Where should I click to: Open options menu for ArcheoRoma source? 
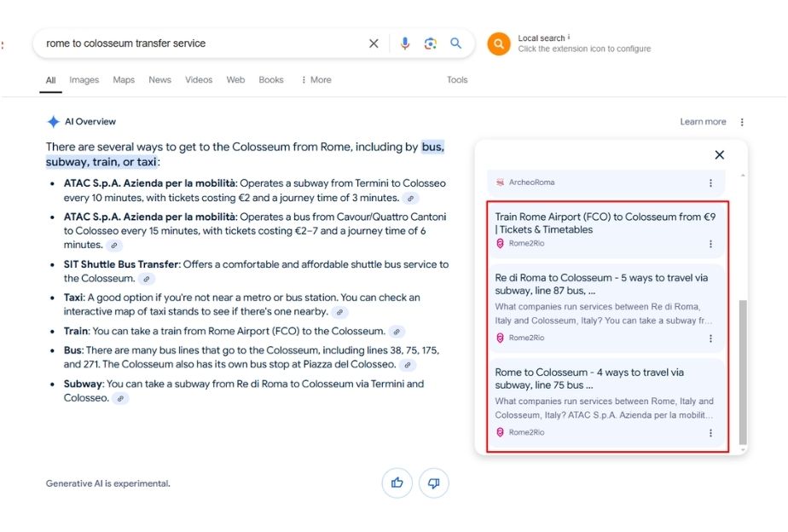click(x=710, y=182)
